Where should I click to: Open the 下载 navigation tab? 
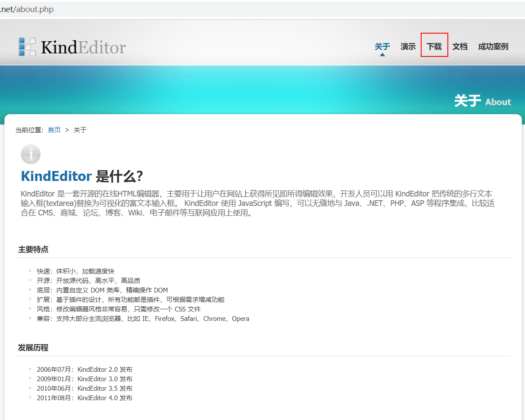pyautogui.click(x=434, y=47)
